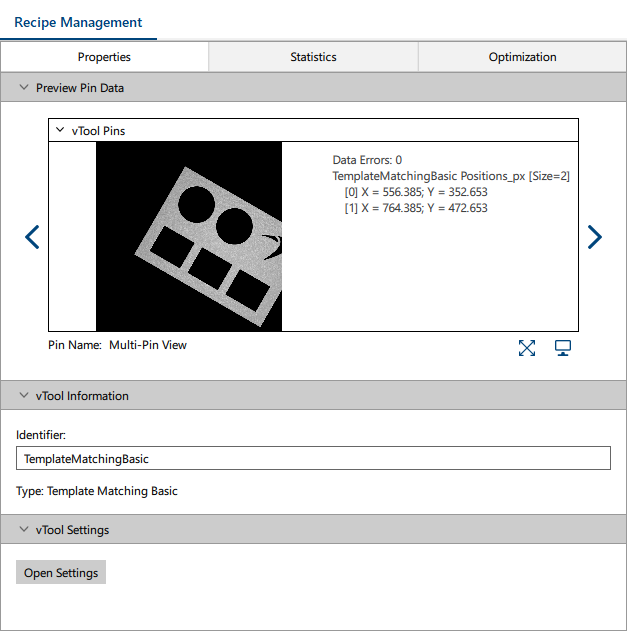Open pin preview in separate monitor window
The height and width of the screenshot is (631, 627).
(x=563, y=348)
